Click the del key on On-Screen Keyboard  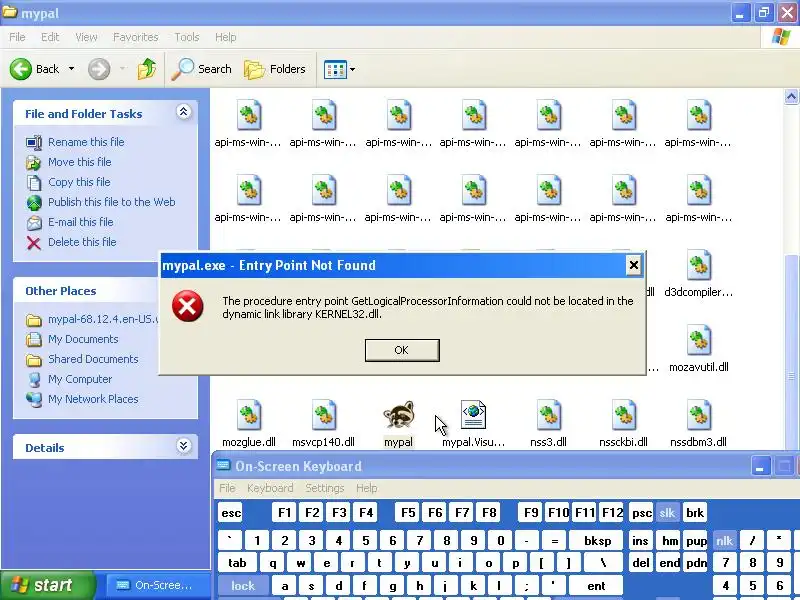click(x=641, y=563)
